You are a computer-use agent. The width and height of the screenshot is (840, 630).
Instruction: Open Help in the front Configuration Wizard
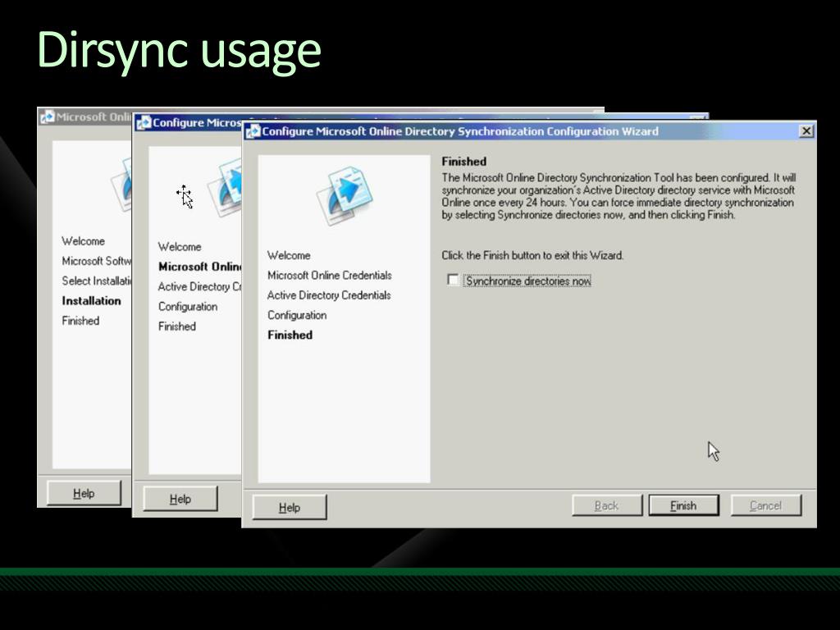pos(290,507)
